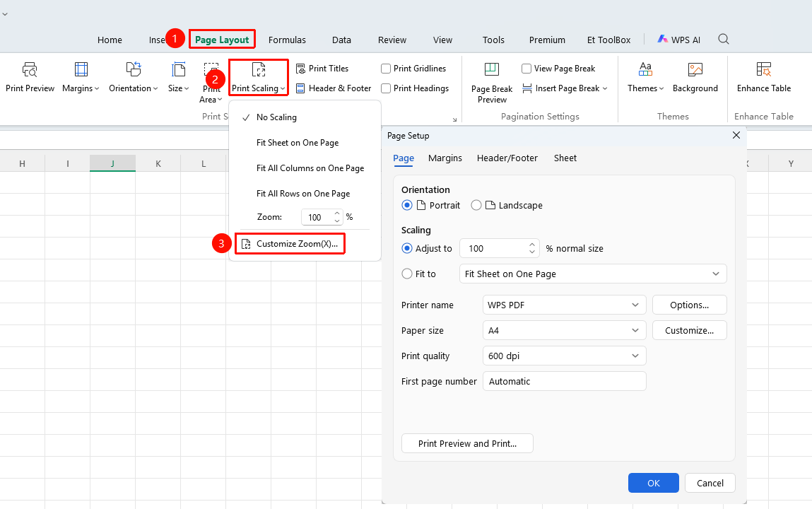Select Customize Zoom(X)... menu entry

290,244
